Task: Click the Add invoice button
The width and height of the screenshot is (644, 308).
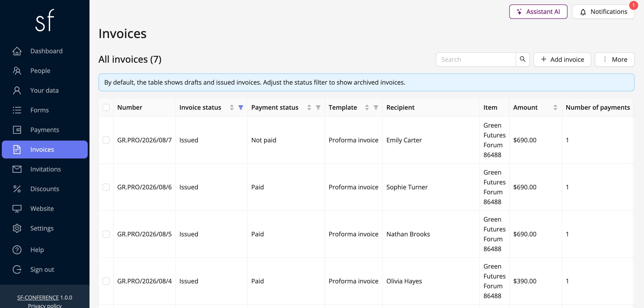Action: [562, 59]
